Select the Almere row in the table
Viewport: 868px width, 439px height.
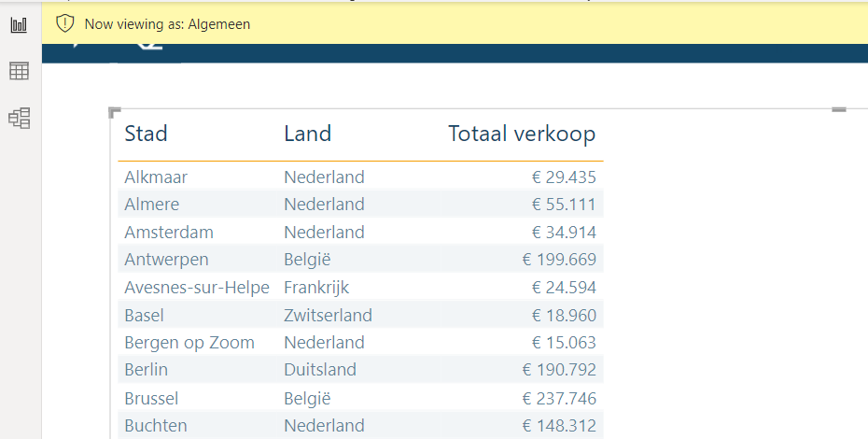click(x=151, y=205)
